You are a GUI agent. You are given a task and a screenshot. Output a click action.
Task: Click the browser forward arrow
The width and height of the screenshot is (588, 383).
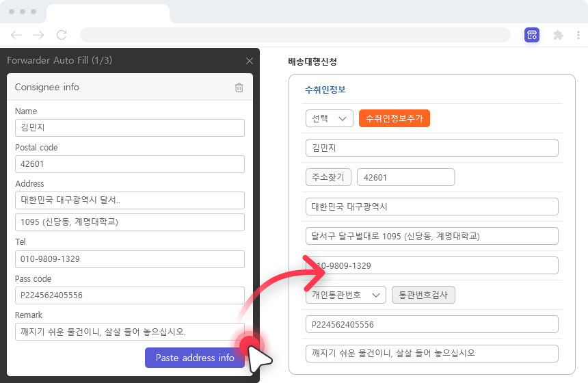coord(38,35)
